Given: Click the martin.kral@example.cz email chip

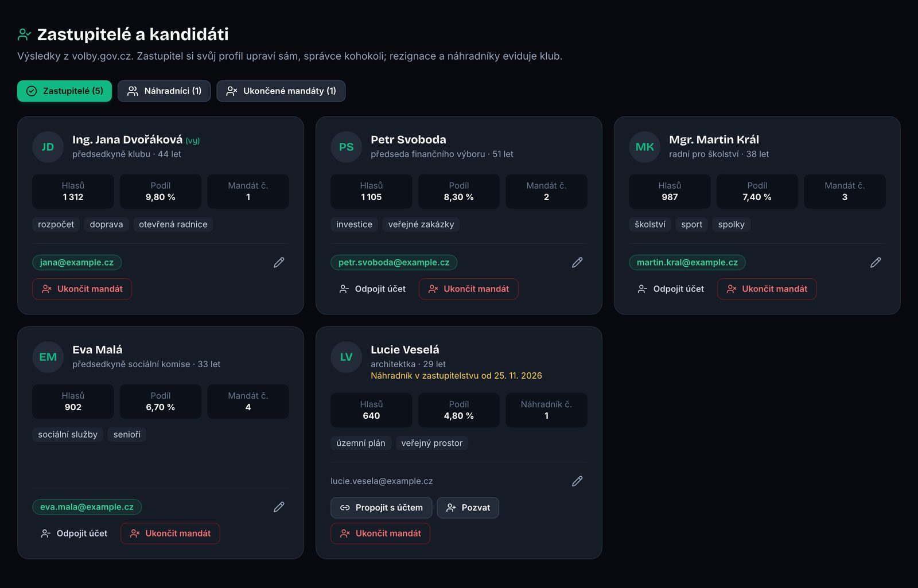Looking at the screenshot, I should pyautogui.click(x=687, y=262).
